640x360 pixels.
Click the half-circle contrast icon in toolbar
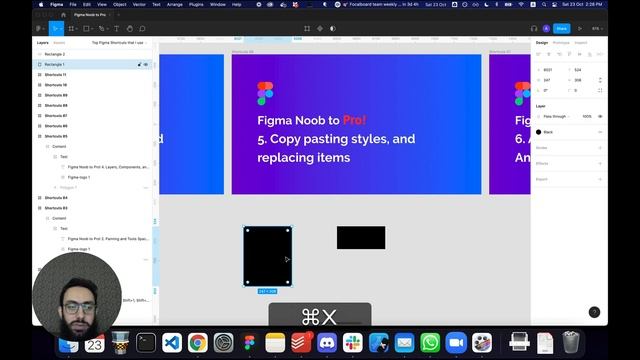pyautogui.click(x=333, y=29)
